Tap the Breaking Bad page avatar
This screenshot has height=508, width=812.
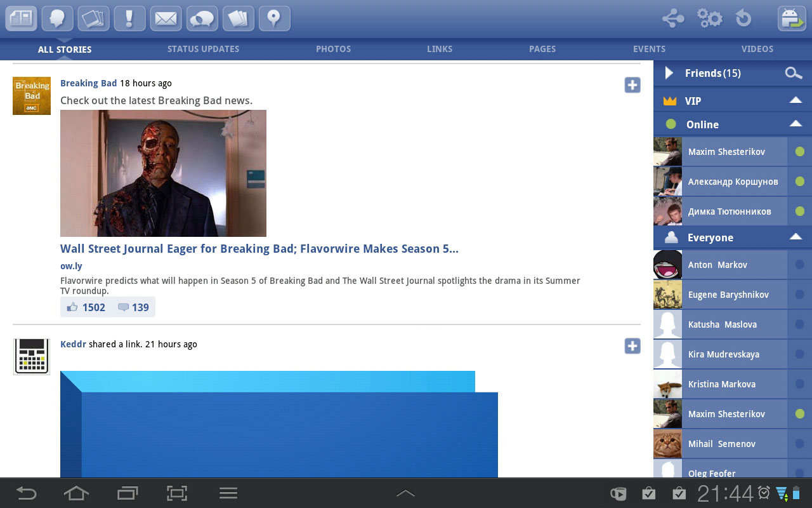(x=32, y=96)
